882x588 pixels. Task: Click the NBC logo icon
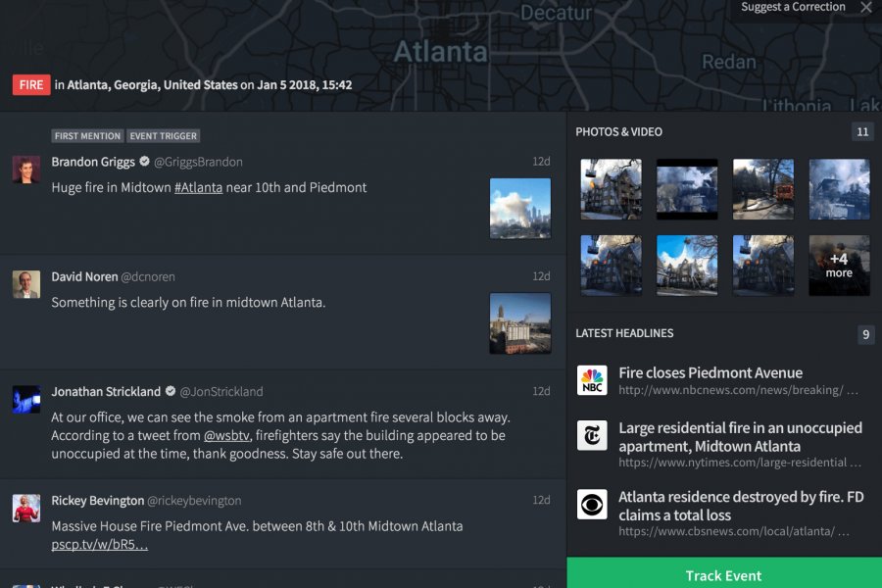pos(592,380)
